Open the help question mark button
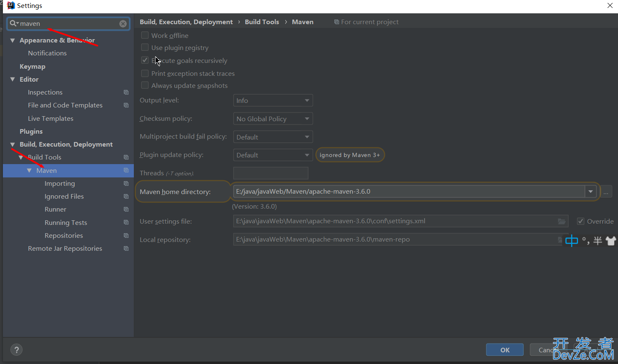Image resolution: width=618 pixels, height=364 pixels. [x=16, y=350]
